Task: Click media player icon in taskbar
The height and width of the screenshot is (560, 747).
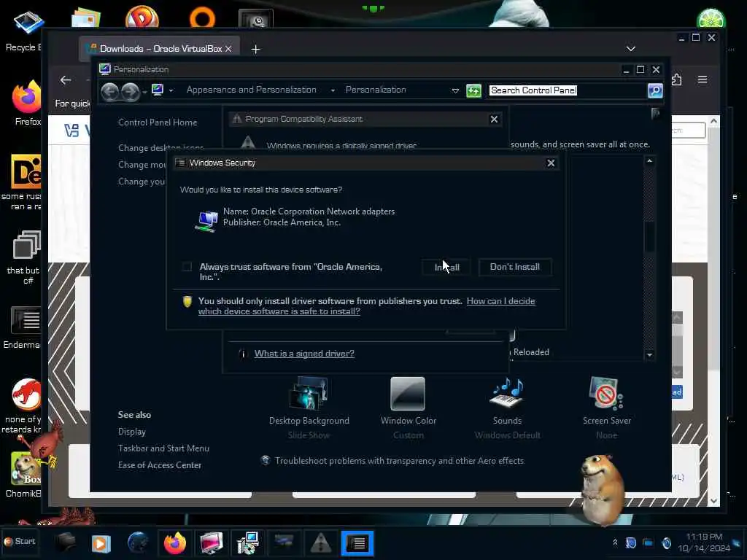Action: click(101, 543)
